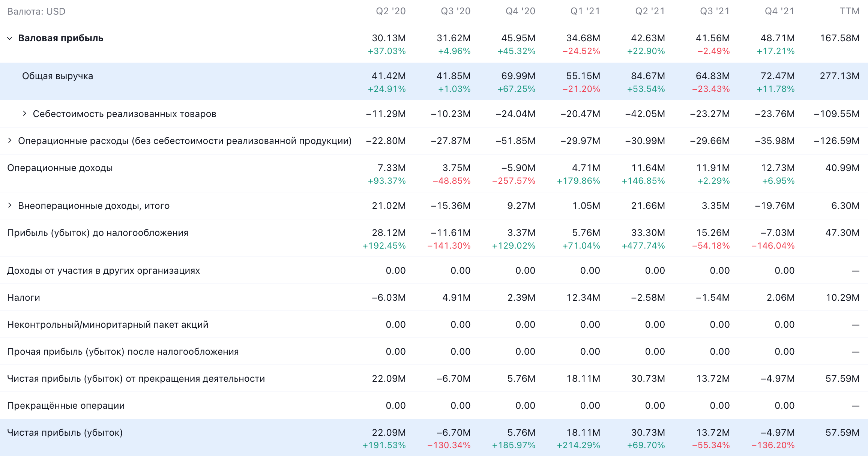Click operating expenses value −51.85M
This screenshot has height=456, width=868.
515,141
